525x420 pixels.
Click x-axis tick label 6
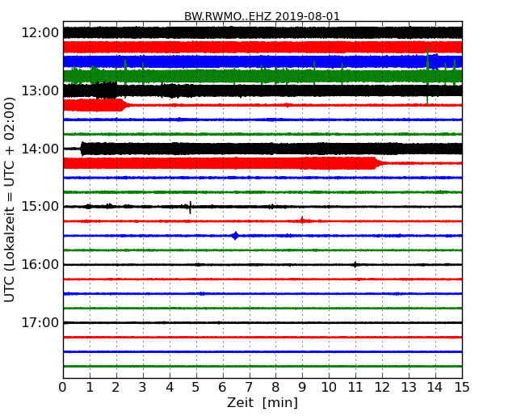click(x=222, y=387)
